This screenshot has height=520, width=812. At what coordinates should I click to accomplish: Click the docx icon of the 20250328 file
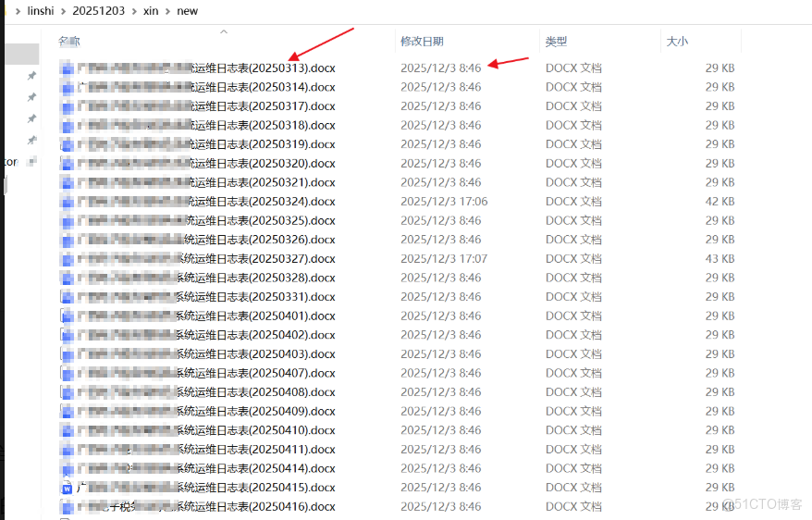(67, 279)
